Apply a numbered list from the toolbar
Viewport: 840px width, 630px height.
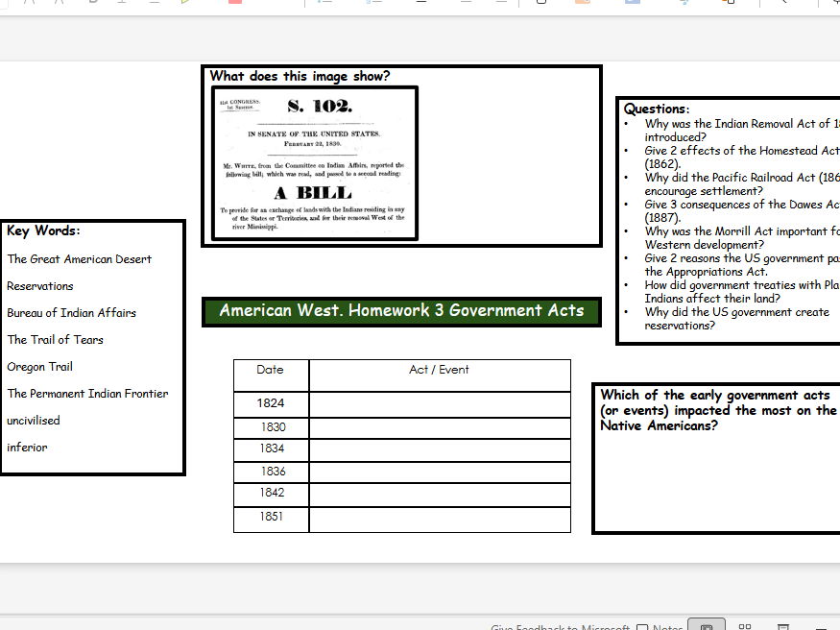pyautogui.click(x=370, y=4)
